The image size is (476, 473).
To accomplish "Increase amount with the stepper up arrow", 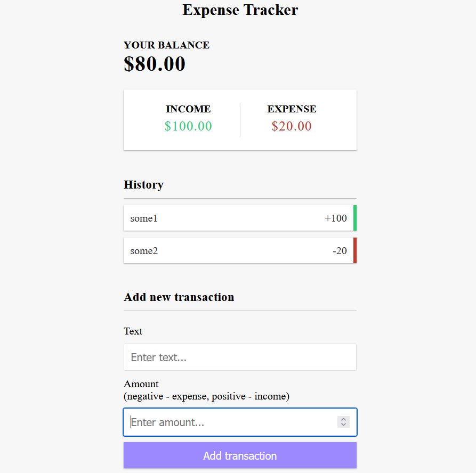I will tap(343, 419).
